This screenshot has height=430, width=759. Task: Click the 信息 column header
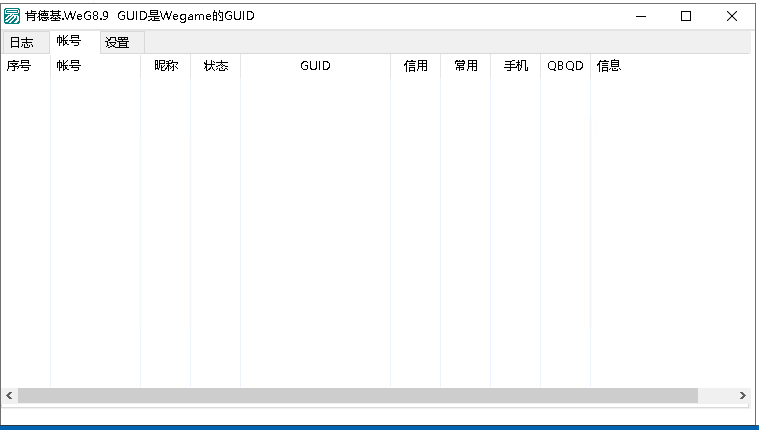coord(609,66)
